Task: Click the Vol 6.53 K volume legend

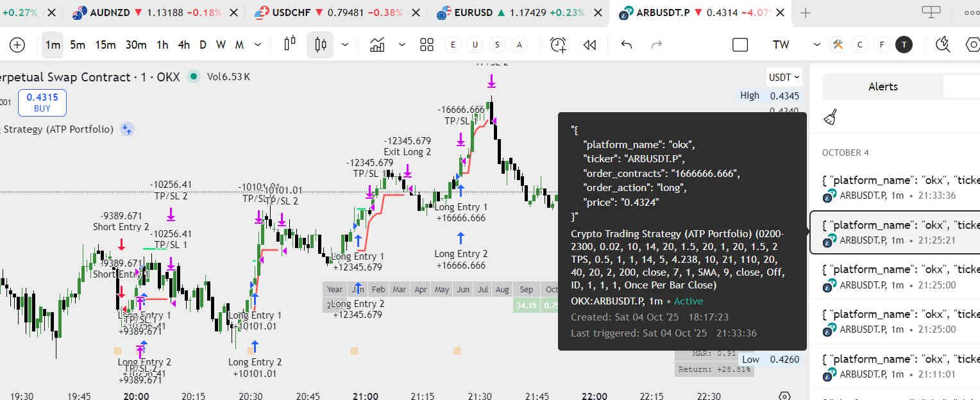Action: tap(228, 77)
